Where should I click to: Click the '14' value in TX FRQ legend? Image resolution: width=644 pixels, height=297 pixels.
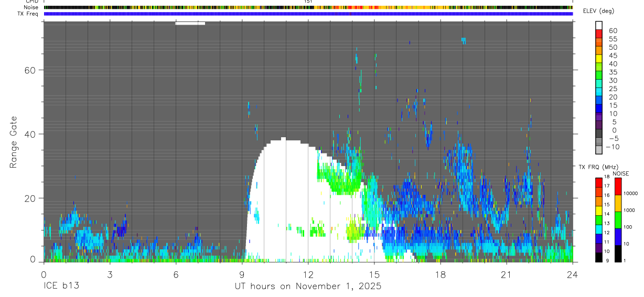coord(607,214)
